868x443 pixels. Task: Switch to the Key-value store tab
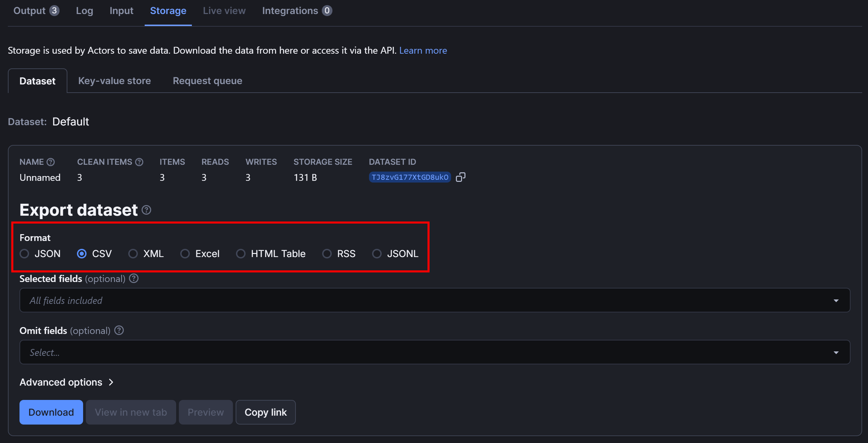point(114,81)
